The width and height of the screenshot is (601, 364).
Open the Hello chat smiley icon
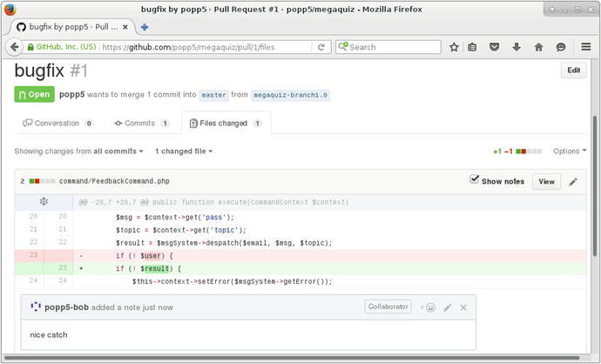click(561, 47)
